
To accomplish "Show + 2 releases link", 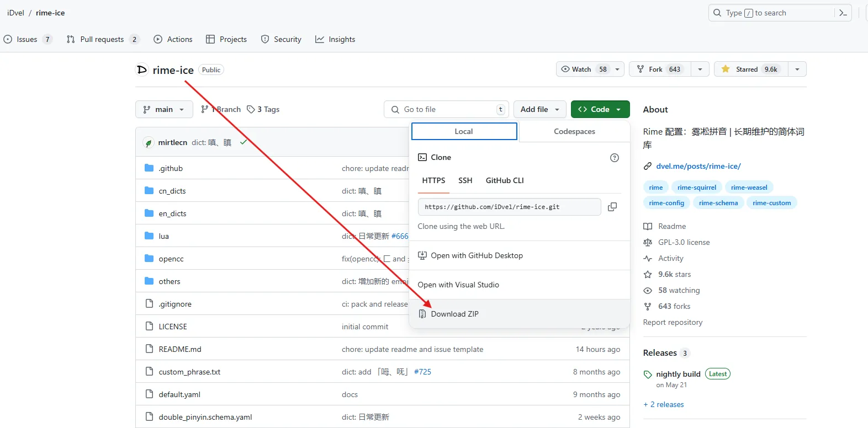I will [x=663, y=404].
